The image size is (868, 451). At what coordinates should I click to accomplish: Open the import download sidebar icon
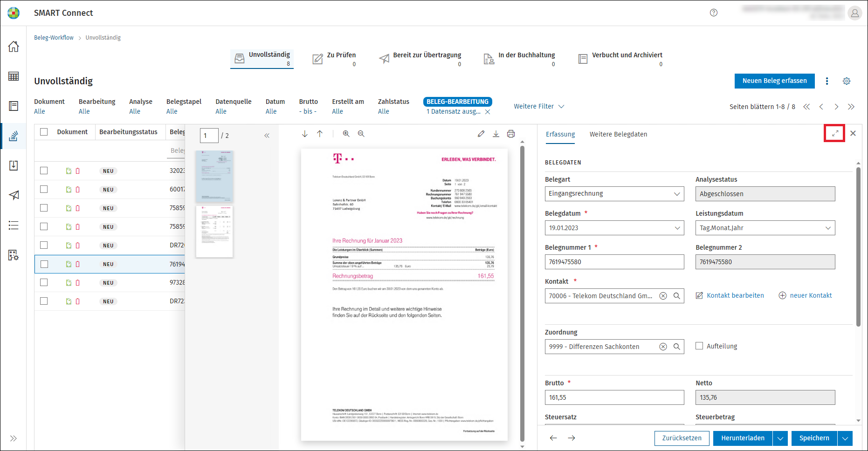(x=14, y=165)
